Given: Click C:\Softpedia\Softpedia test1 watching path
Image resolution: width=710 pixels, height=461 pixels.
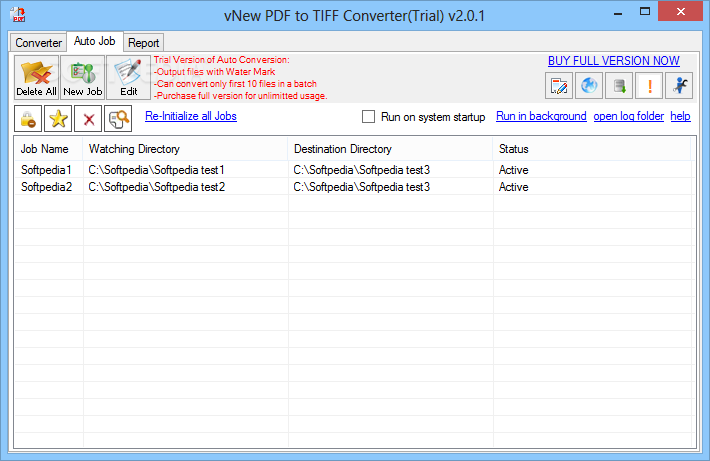Looking at the screenshot, I should pyautogui.click(x=156, y=170).
